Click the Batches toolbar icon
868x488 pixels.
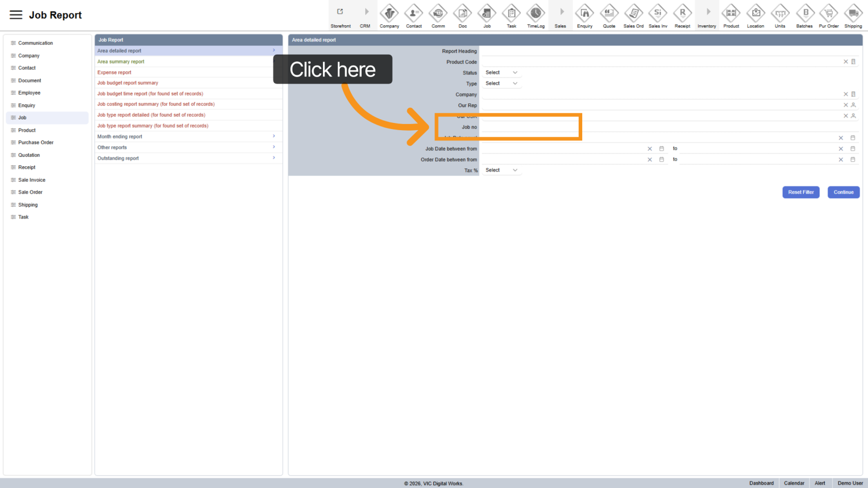804,13
